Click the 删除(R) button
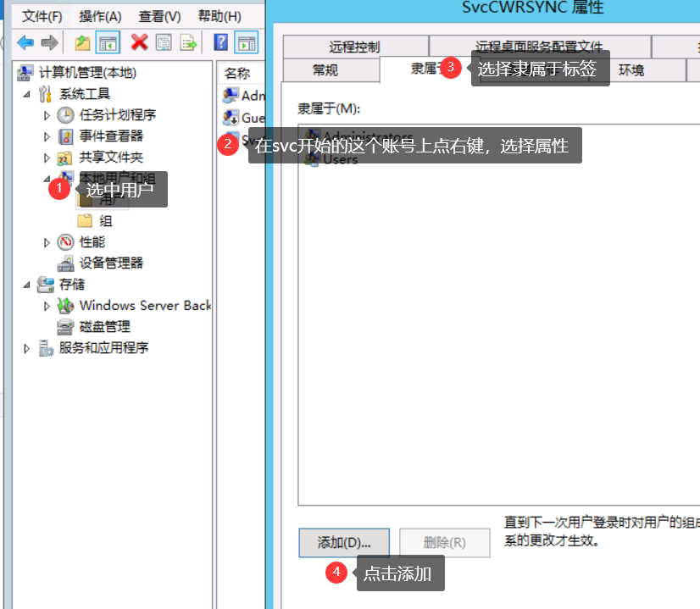700x609 pixels. (444, 543)
